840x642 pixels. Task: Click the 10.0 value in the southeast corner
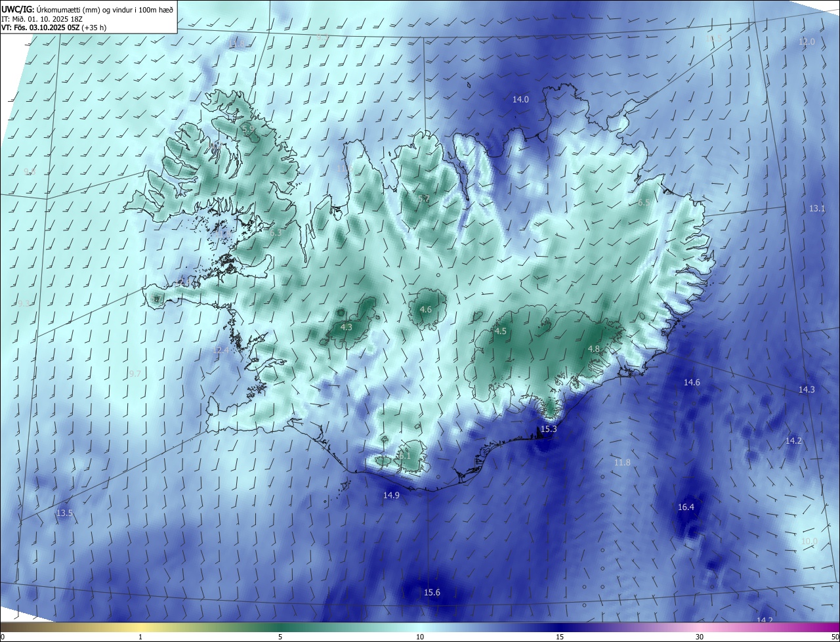[x=809, y=541]
